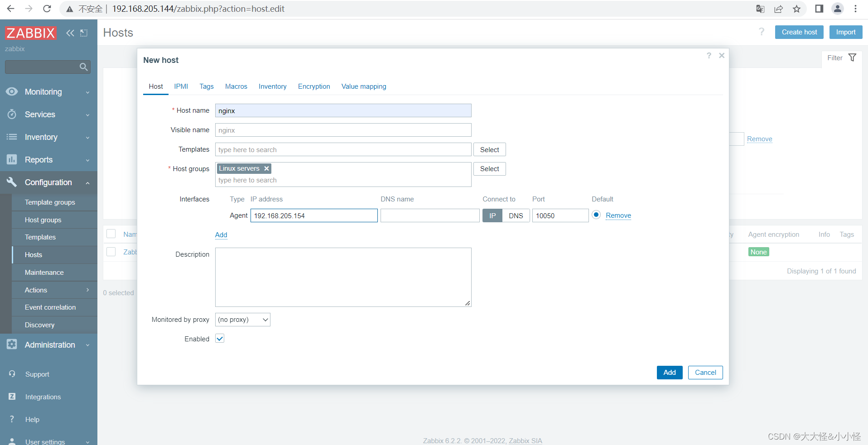This screenshot has width=868, height=445.
Task: Click the Import button
Action: pyautogui.click(x=846, y=32)
